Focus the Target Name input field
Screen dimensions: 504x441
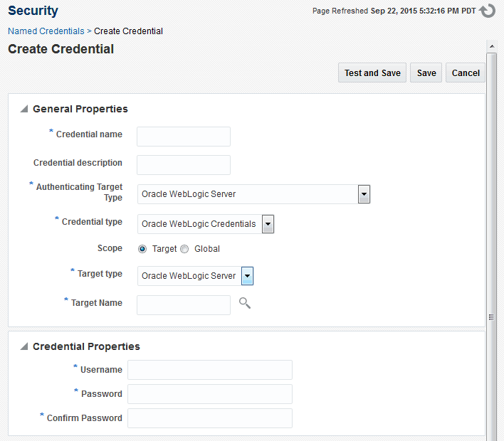(x=184, y=305)
